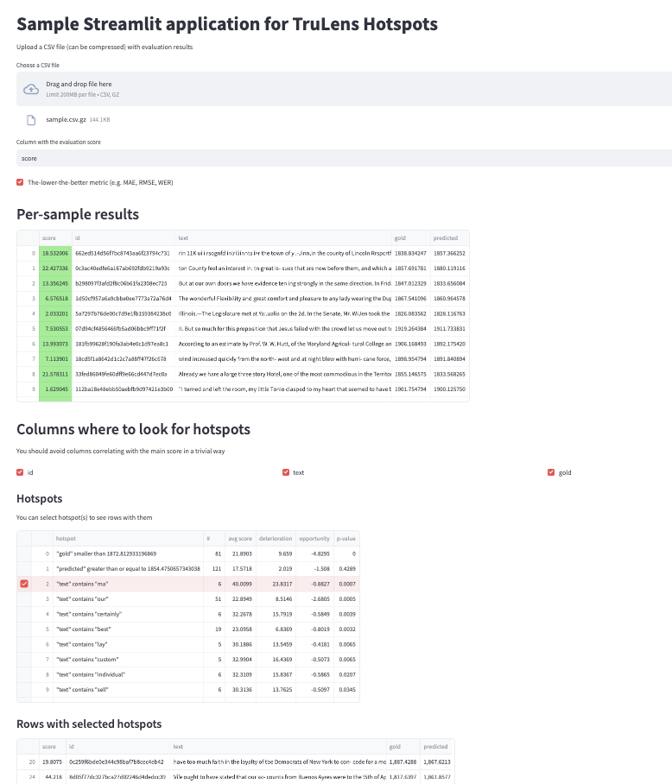Click hotspot cell "text" contains "custom"
The width and height of the screenshot is (672, 784).
tap(128, 660)
